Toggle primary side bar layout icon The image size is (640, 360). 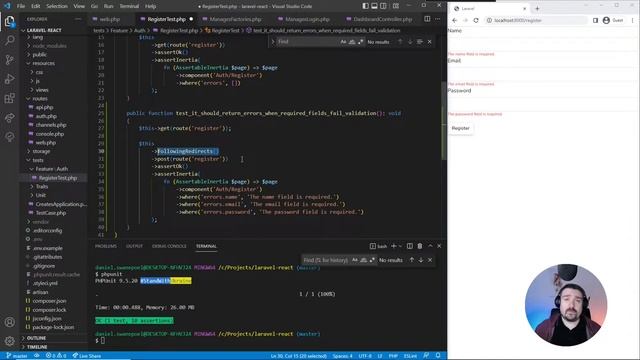pos(365,6)
